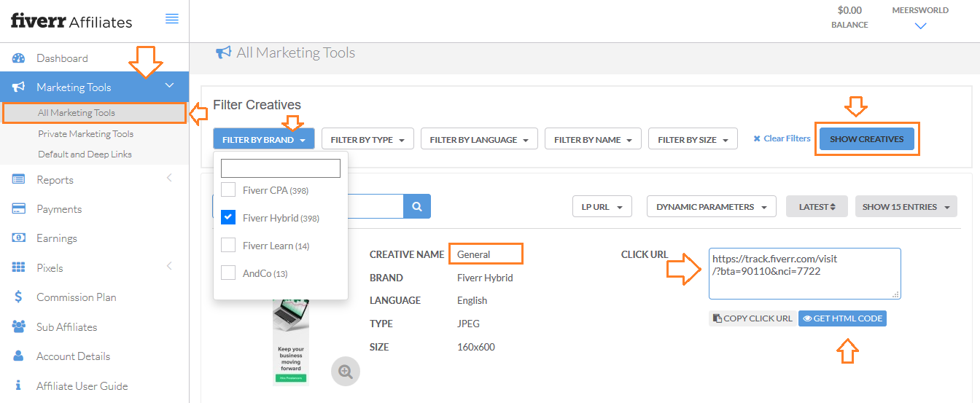The image size is (980, 403).
Task: Check the AndCo checkbox
Action: pyautogui.click(x=228, y=273)
